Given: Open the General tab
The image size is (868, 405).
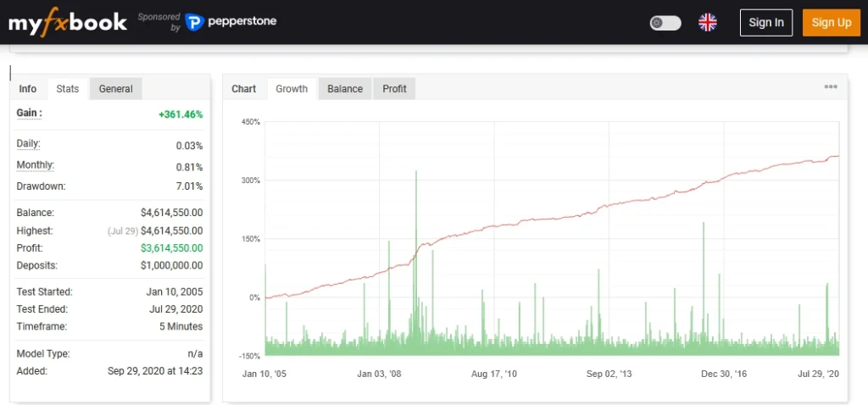Looking at the screenshot, I should point(115,89).
